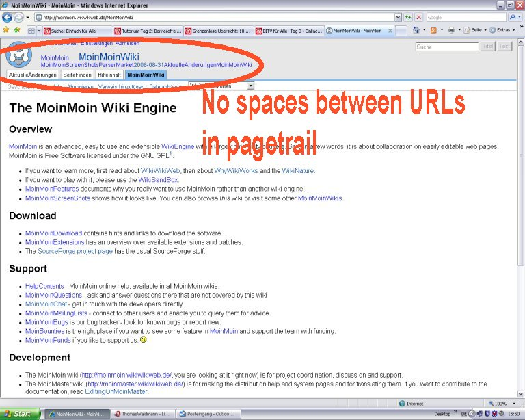Click the browser Forward arrow button

pyautogui.click(x=18, y=17)
